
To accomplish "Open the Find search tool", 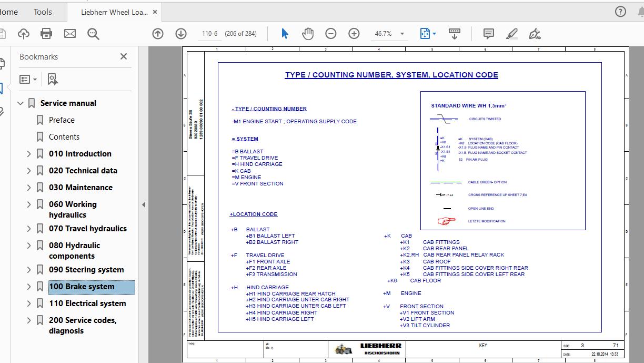I will pyautogui.click(x=93, y=33).
